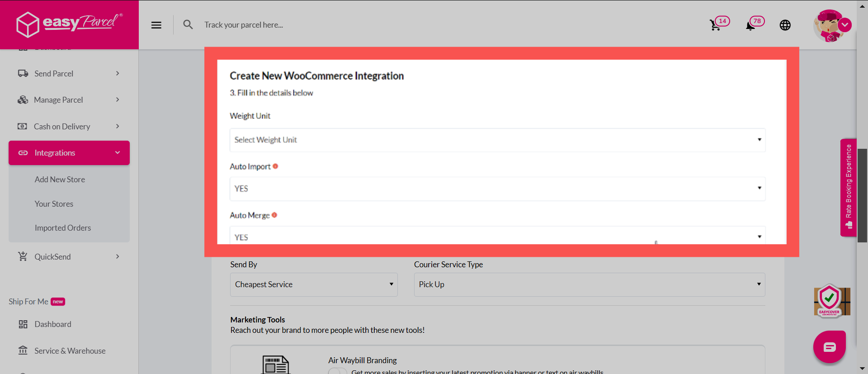Click the '3. Fill in the details below' text
Screen dimensions: 868x374
[271, 93]
